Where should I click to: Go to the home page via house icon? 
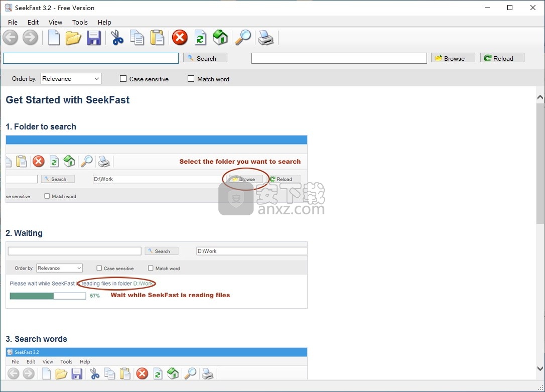tap(220, 38)
